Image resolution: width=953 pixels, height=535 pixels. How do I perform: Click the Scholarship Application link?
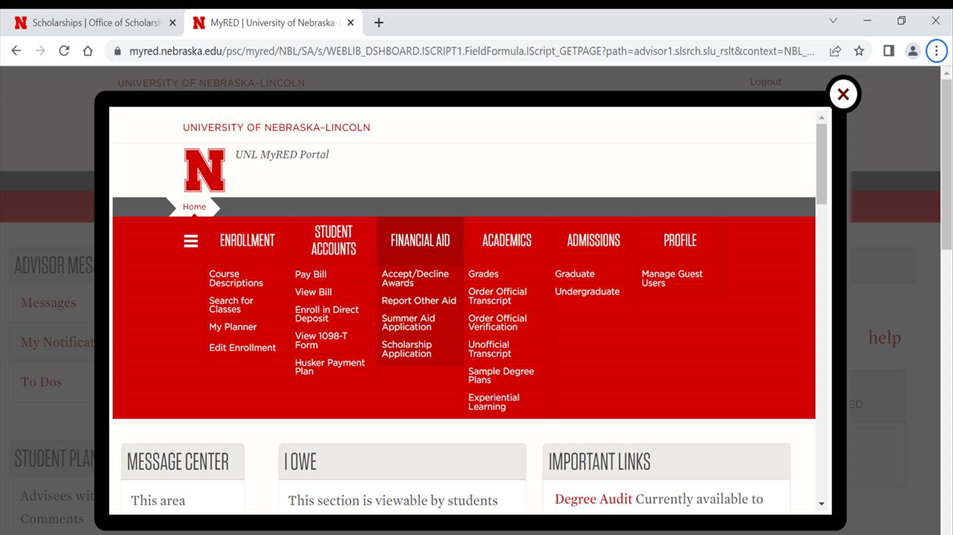tap(406, 349)
